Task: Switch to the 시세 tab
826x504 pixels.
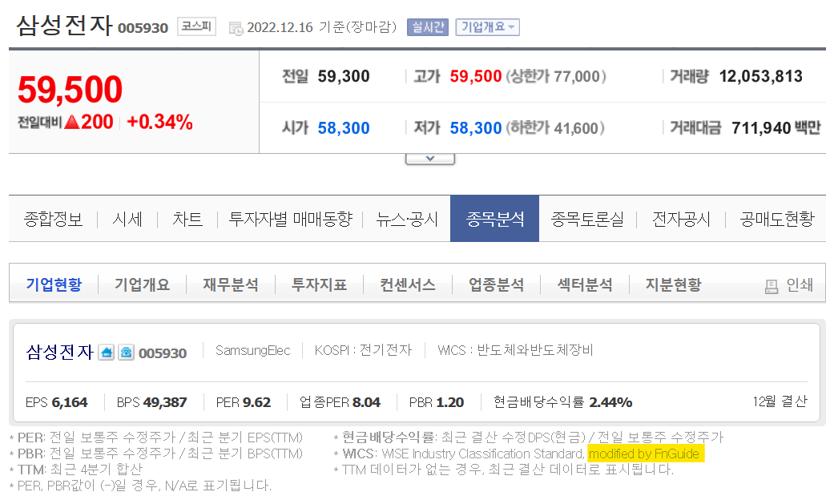Action: click(x=127, y=219)
